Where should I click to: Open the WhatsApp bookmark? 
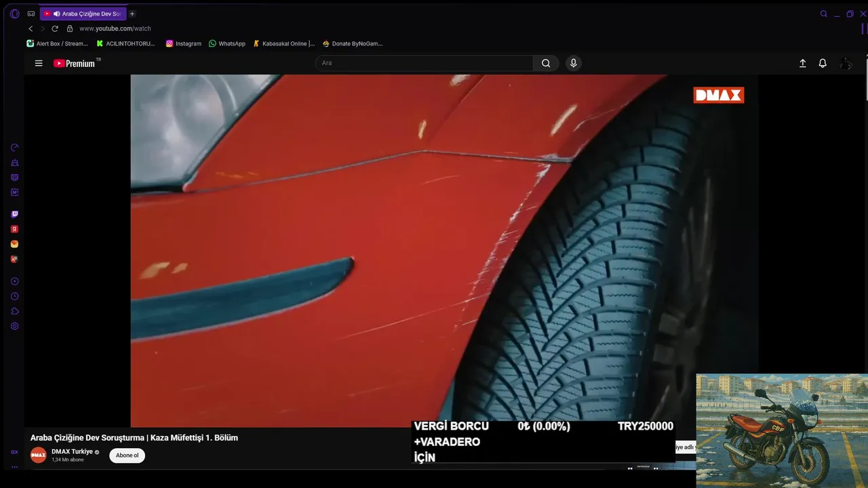(x=226, y=43)
